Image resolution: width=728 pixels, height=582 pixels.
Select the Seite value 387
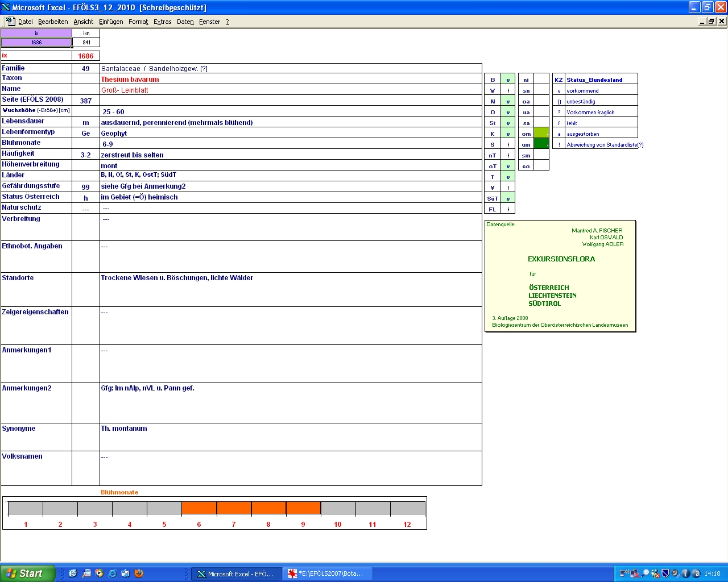coord(86,101)
